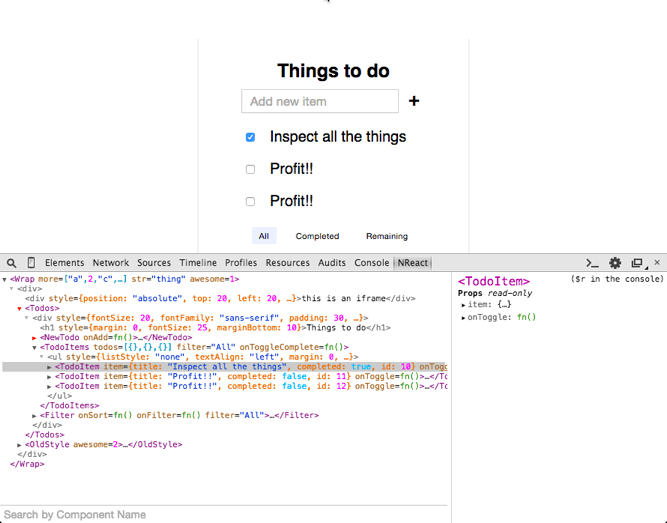Image resolution: width=667 pixels, height=523 pixels.
Task: Collapse the Todos component node
Action: point(19,309)
